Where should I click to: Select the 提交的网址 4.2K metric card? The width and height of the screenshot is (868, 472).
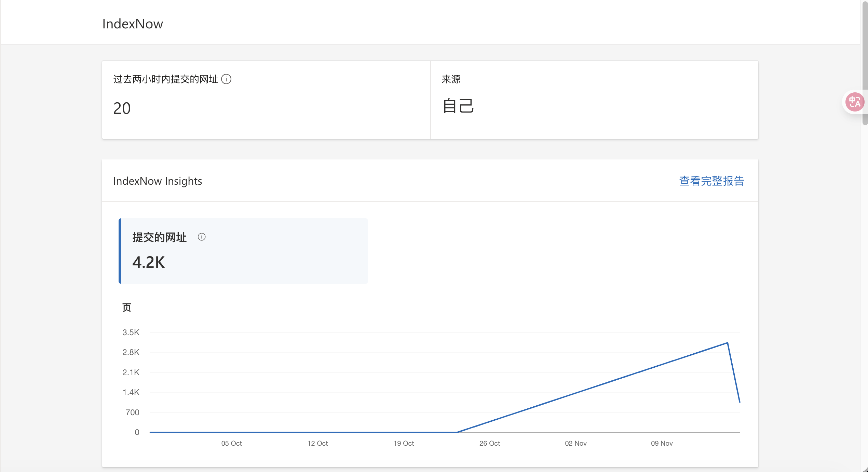pyautogui.click(x=243, y=251)
